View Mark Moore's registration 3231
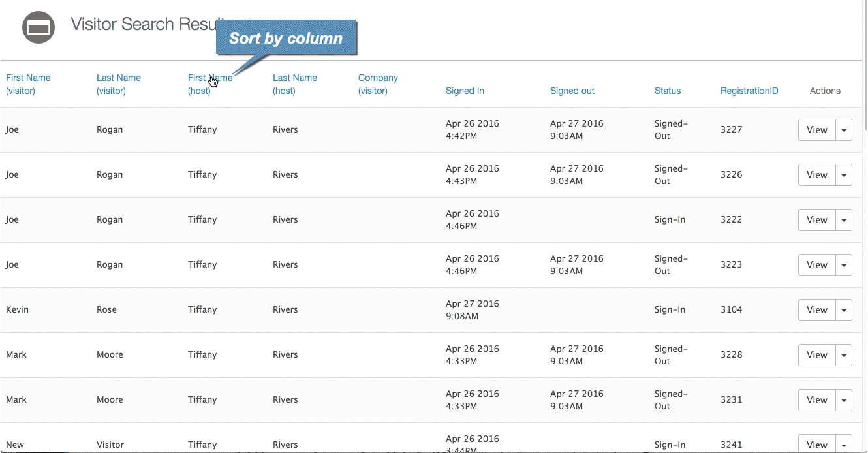This screenshot has width=868, height=453. 816,400
